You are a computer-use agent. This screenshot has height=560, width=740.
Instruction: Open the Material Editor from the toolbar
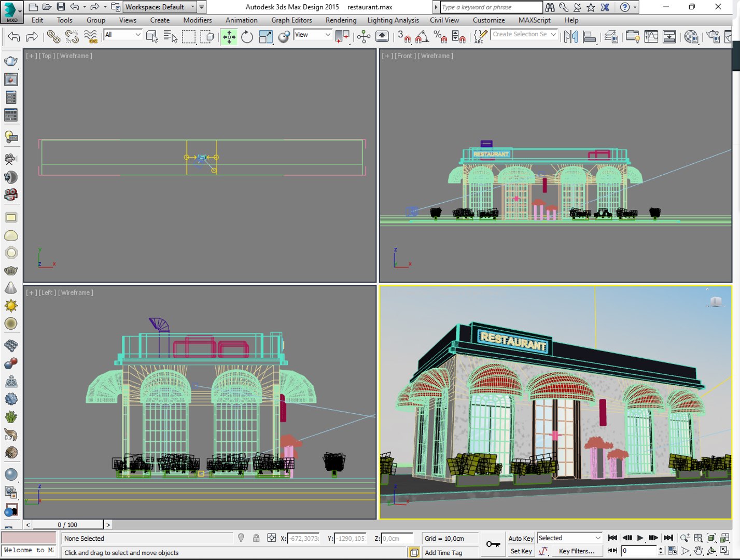point(691,36)
